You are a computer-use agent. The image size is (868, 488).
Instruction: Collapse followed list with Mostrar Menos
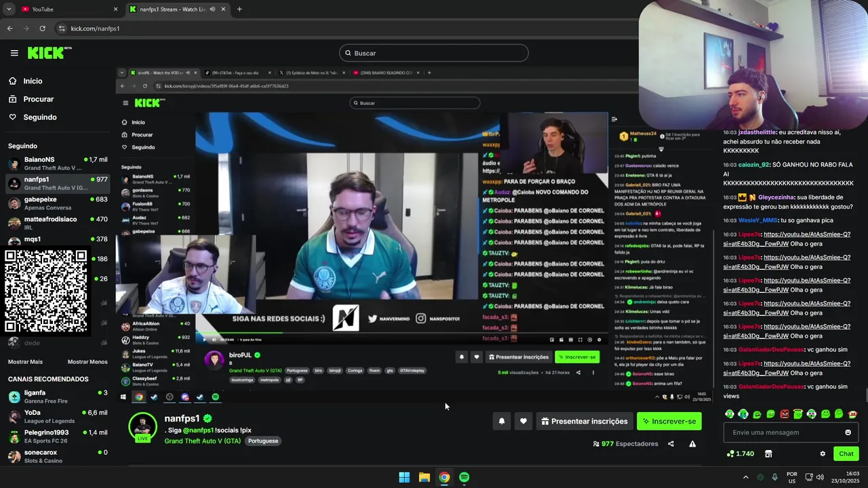[87, 362]
